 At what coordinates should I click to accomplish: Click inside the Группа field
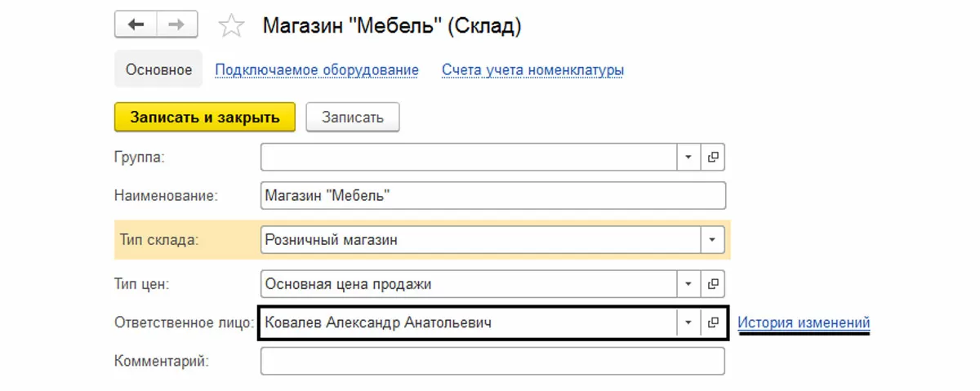coord(469,157)
